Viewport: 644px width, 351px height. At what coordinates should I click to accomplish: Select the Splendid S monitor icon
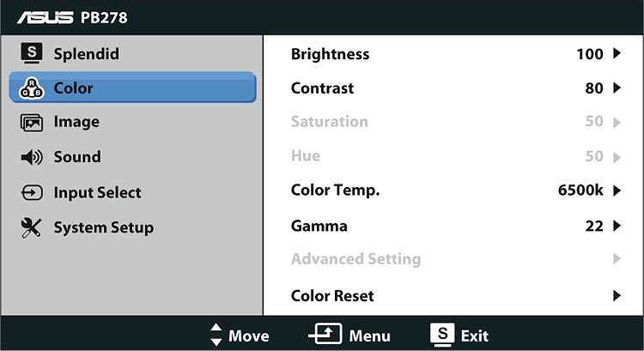pos(31,53)
